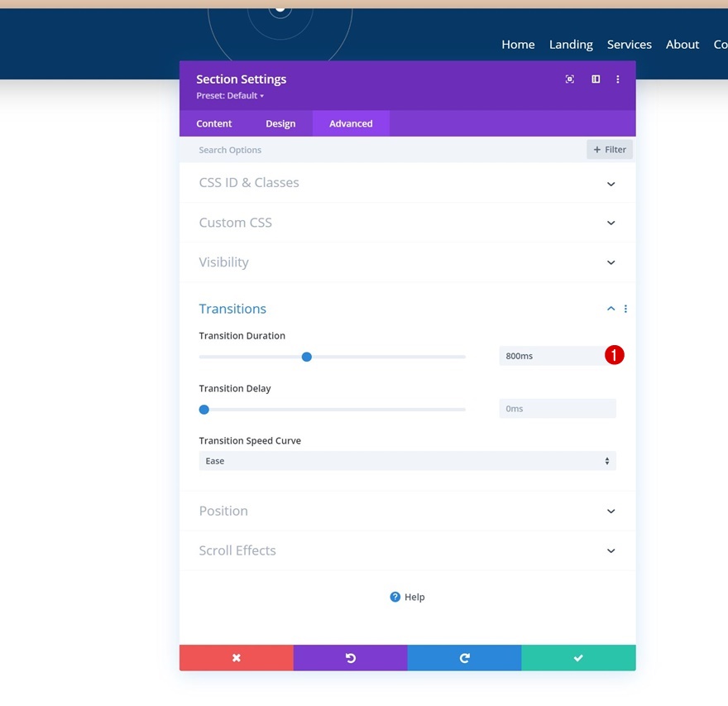Screen dimensions: 728x706
Task: Open the Transitions options three-dot menu
Action: (625, 309)
